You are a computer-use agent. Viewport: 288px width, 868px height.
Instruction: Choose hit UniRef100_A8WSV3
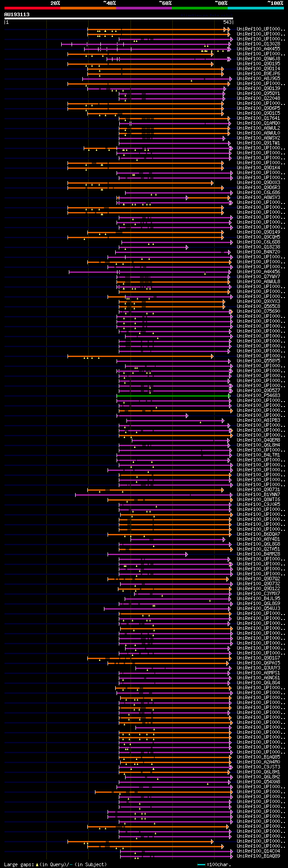click(258, 197)
